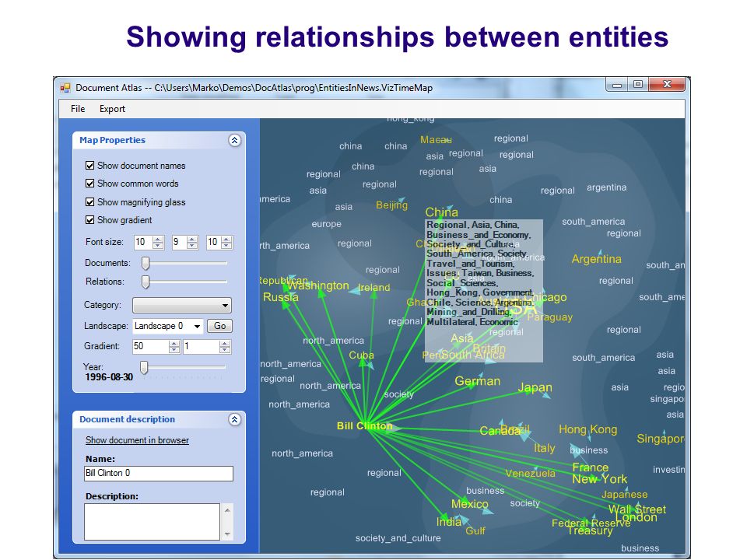
Task: Click second Font size stepper showing 9
Action: click(185, 243)
